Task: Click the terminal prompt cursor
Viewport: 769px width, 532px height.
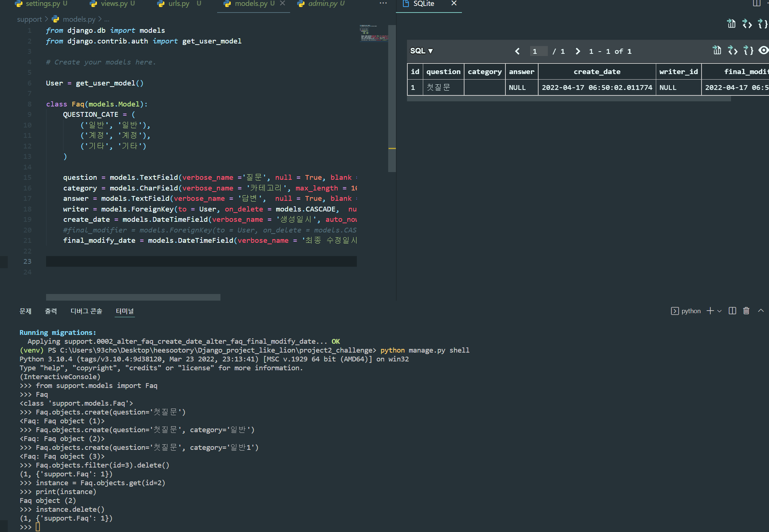Action: [38, 527]
